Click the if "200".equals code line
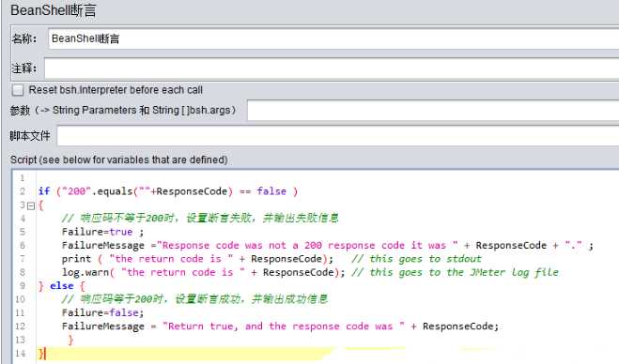 tap(168, 191)
